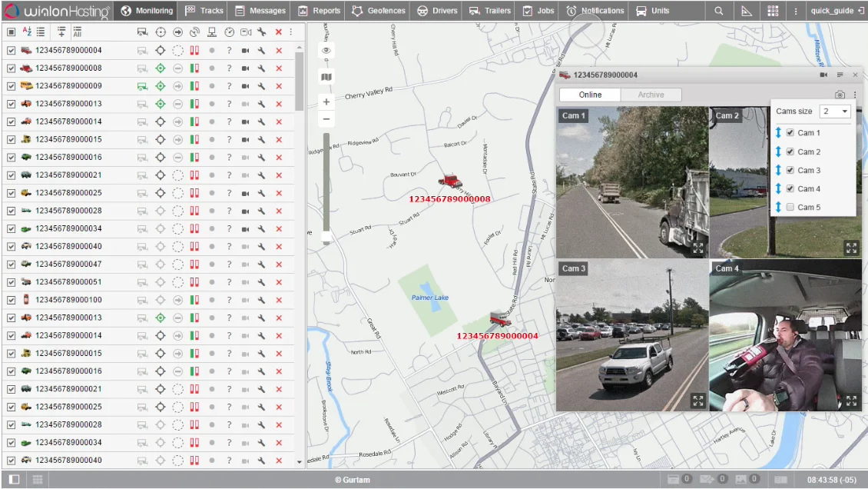Open three-dot options menu in top bar

[x=796, y=11]
